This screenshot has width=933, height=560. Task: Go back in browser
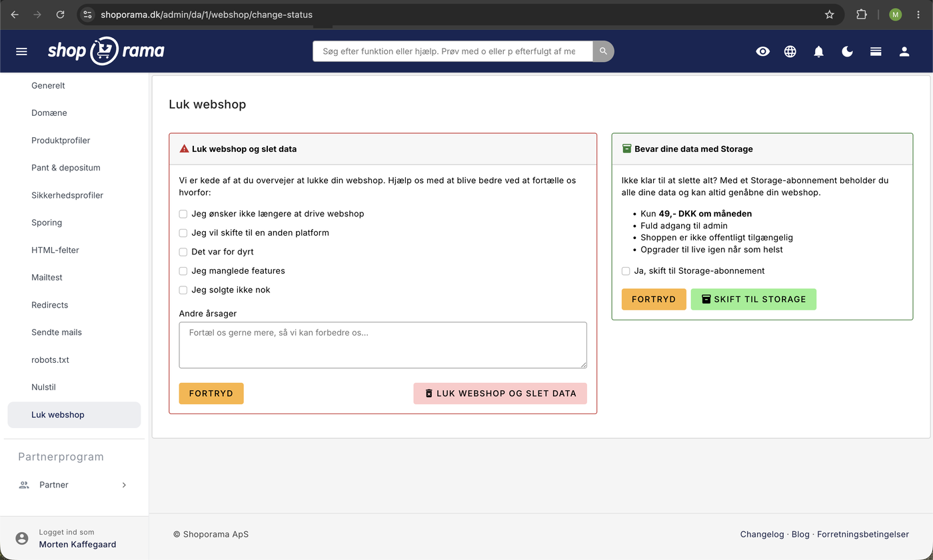click(x=15, y=14)
